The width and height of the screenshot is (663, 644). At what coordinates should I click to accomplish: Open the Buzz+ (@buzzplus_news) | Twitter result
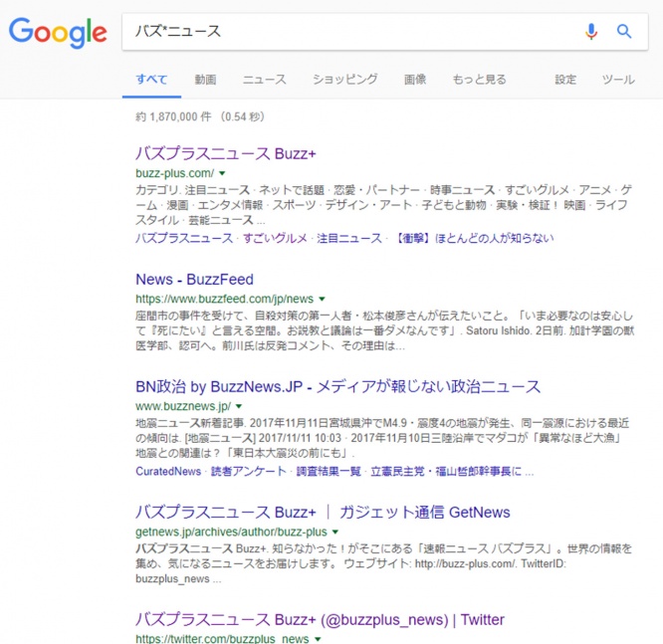[x=320, y=620]
